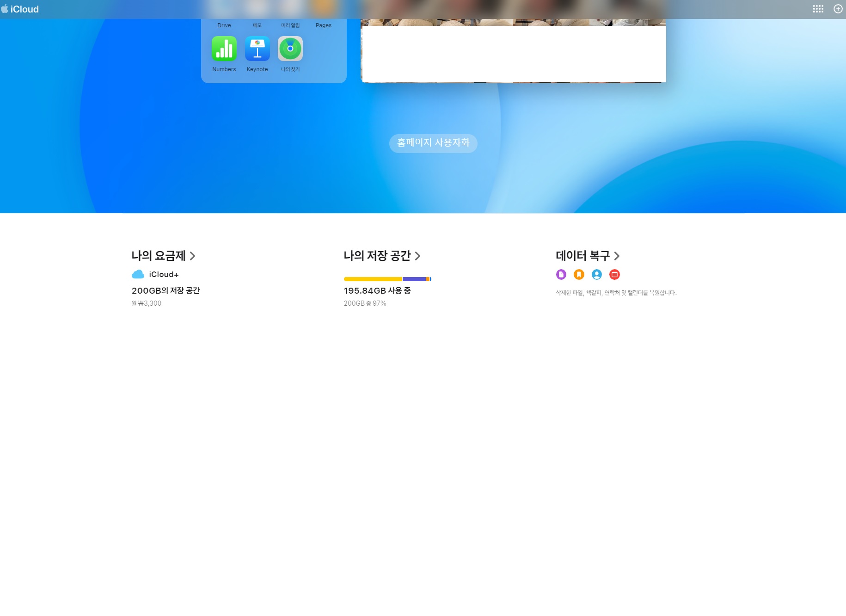The image size is (846, 616).
Task: Click the 홈페이지 사용자화 button
Action: point(433,143)
